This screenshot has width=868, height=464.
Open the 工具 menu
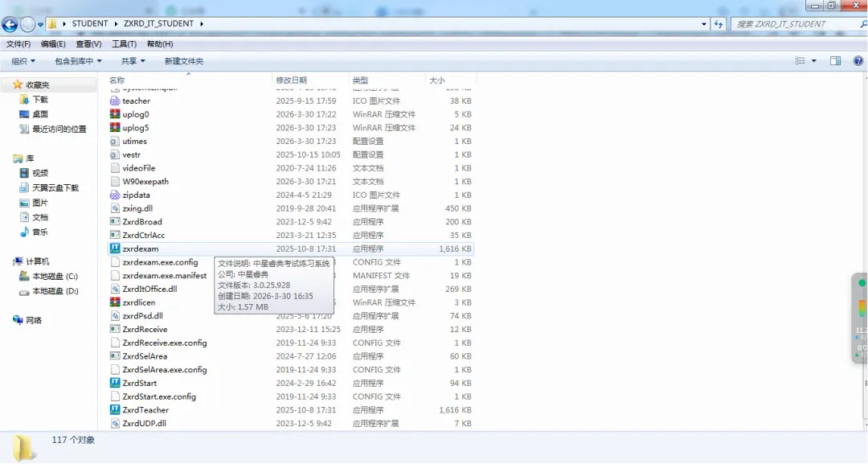[x=123, y=44]
